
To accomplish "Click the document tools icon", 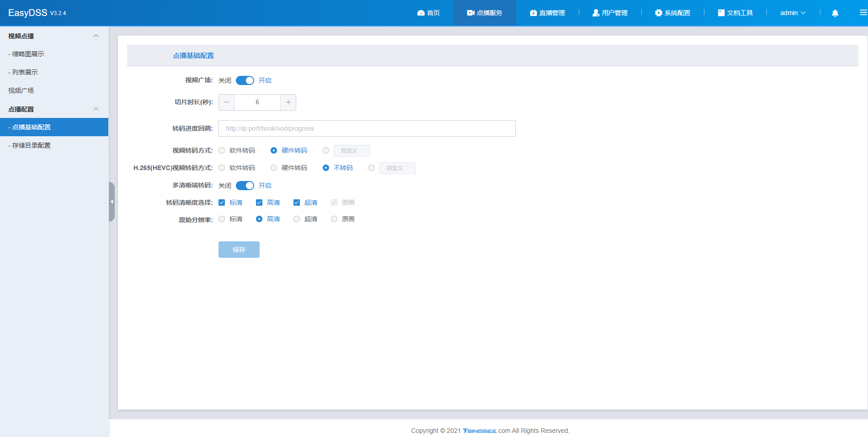I will click(721, 13).
